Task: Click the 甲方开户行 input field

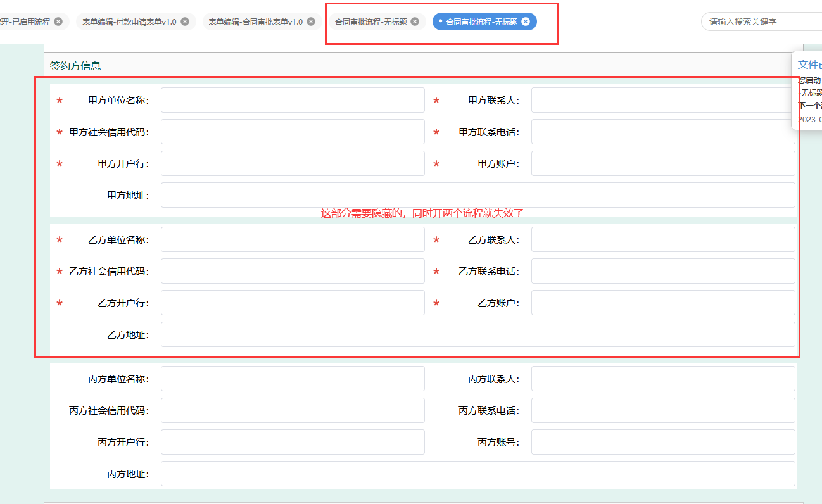Action: (x=293, y=163)
